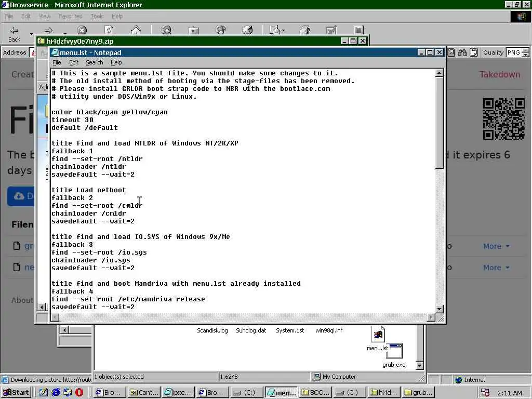Switch to the BOO... taskbar window
The width and height of the screenshot is (532, 399).
315,392
